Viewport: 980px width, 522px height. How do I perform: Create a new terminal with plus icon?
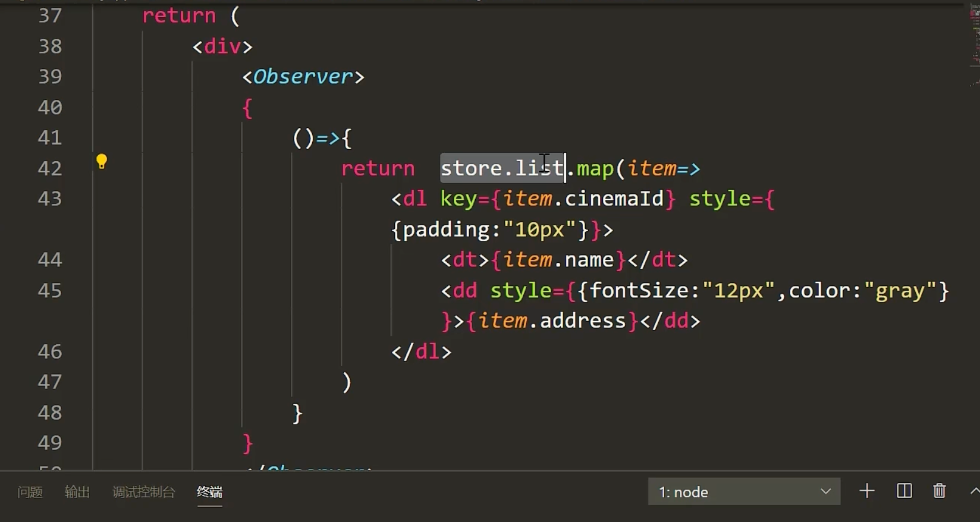[x=866, y=491]
